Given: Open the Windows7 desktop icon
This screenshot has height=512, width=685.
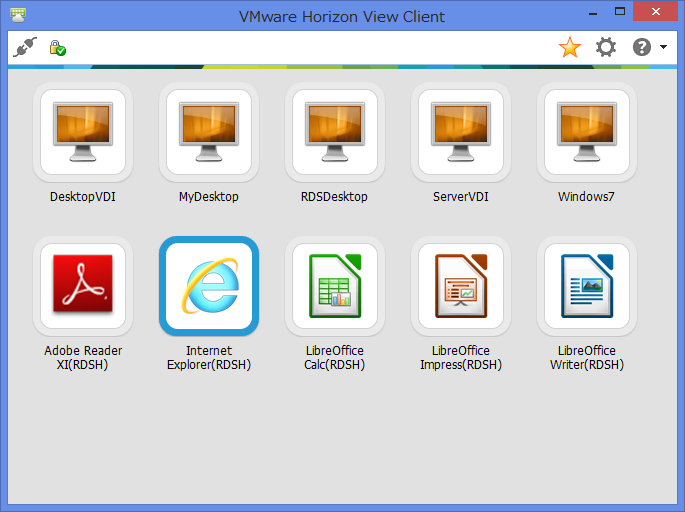Looking at the screenshot, I should (x=586, y=132).
